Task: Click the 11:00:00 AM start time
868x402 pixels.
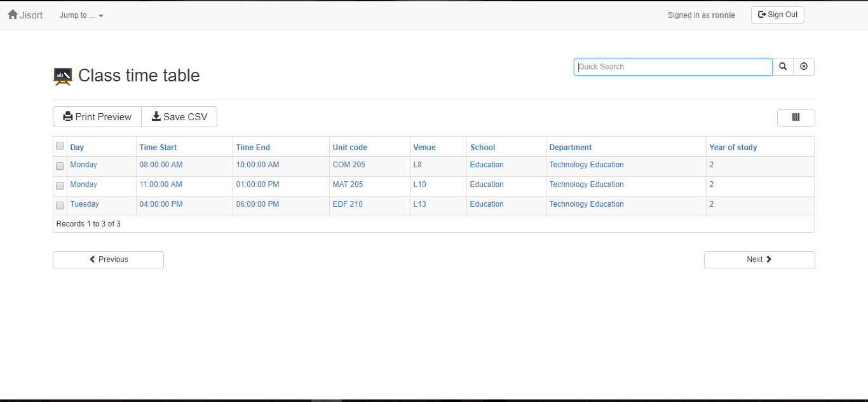Action: click(161, 184)
